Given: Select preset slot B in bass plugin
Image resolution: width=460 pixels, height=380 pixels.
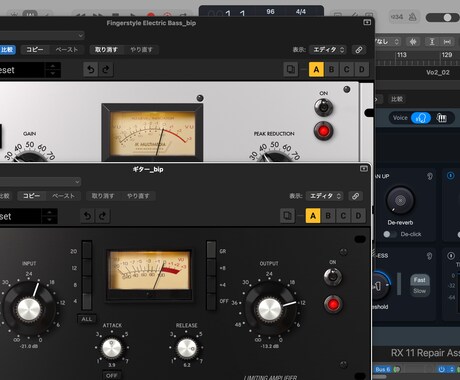Looking at the screenshot, I should click(x=331, y=69).
